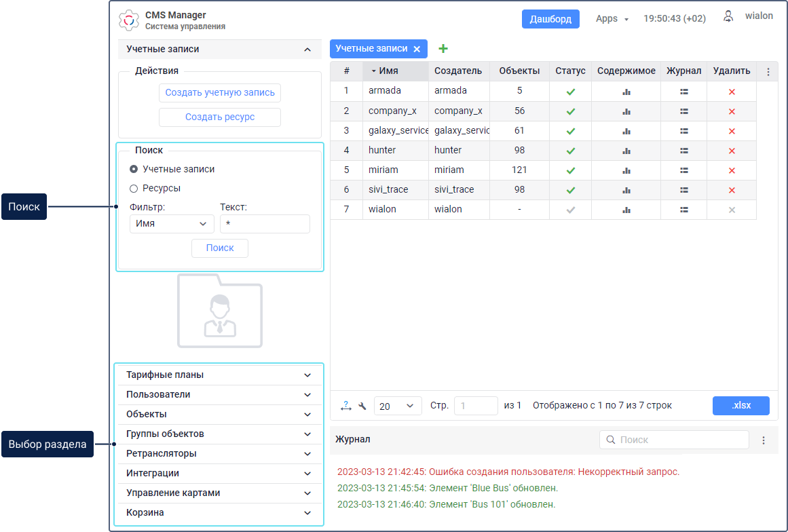Add a new tab with green plus

click(x=443, y=49)
